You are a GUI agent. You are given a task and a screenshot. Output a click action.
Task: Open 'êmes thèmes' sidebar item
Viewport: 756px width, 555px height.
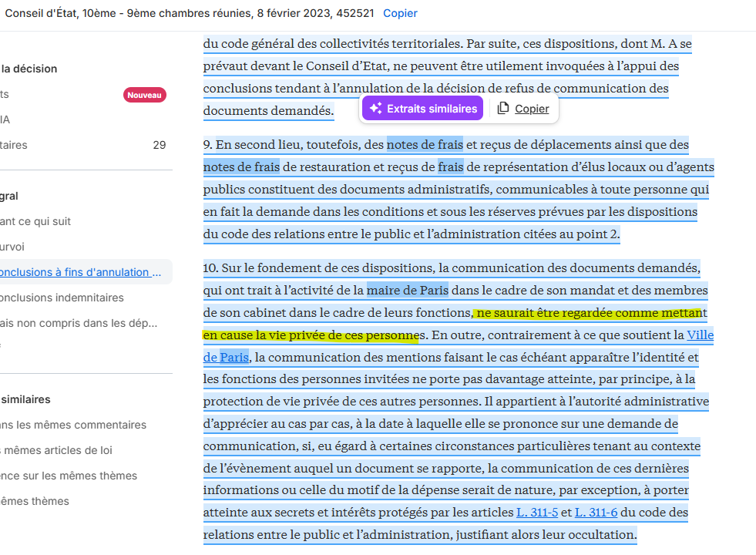click(34, 502)
